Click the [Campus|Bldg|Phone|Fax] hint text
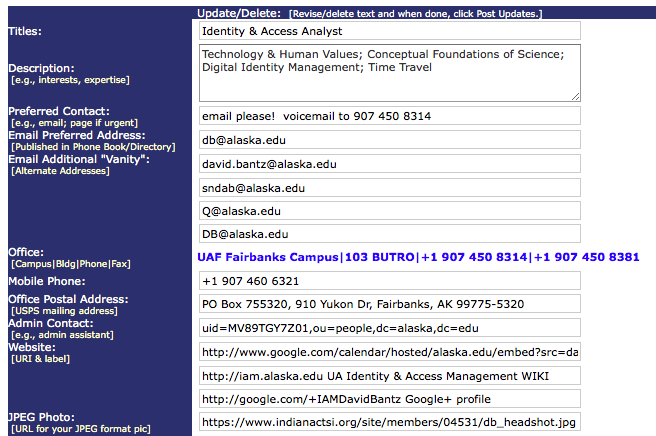 click(71, 264)
